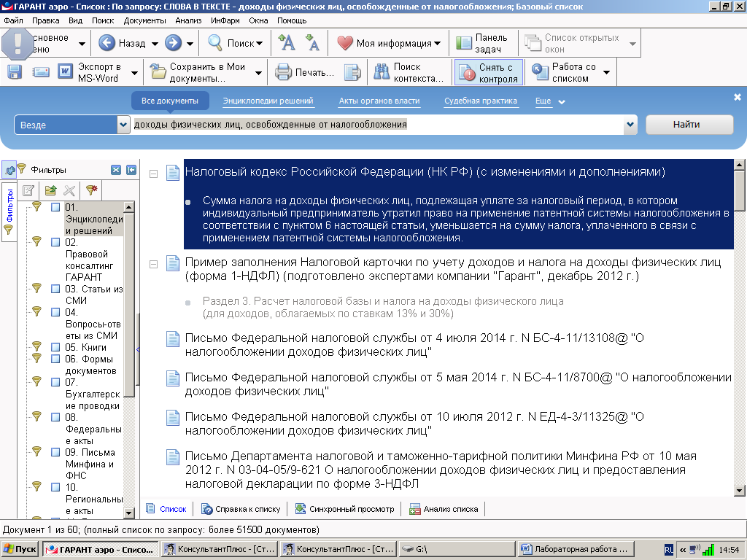This screenshot has height=560, width=747.
Task: Check the 05. Книги filter box
Action: (x=55, y=347)
